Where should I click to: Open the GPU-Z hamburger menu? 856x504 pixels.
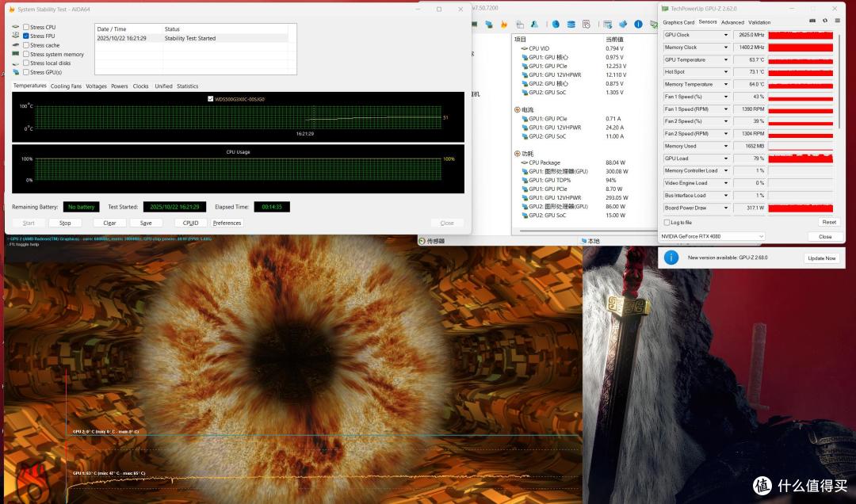point(838,21)
